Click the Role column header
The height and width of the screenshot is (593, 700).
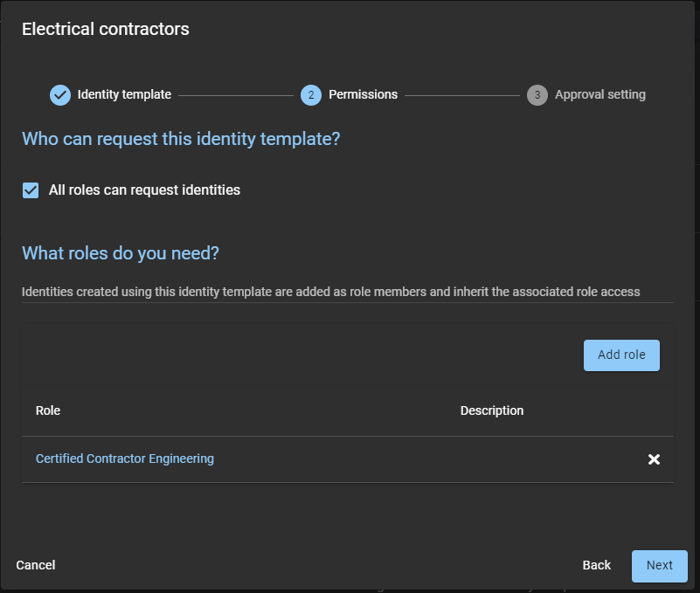pyautogui.click(x=47, y=410)
